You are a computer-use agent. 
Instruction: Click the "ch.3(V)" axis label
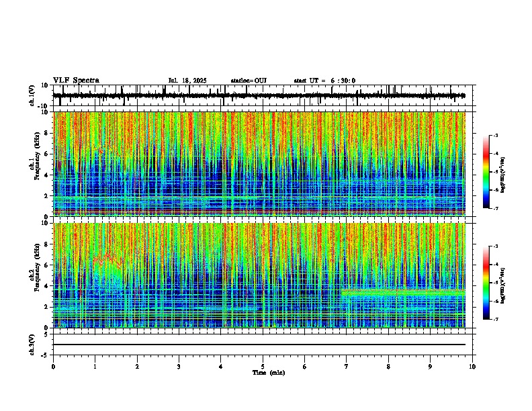(32, 345)
